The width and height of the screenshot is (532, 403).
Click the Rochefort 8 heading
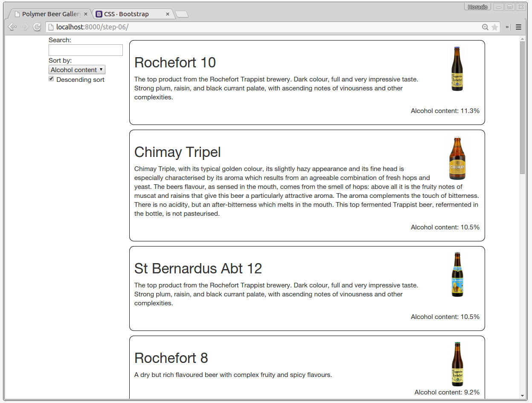tap(171, 358)
